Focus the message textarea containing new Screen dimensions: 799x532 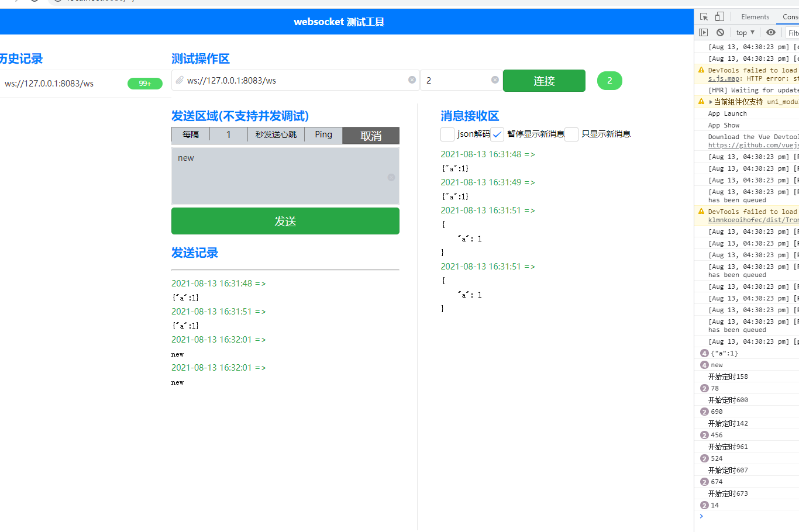click(285, 176)
